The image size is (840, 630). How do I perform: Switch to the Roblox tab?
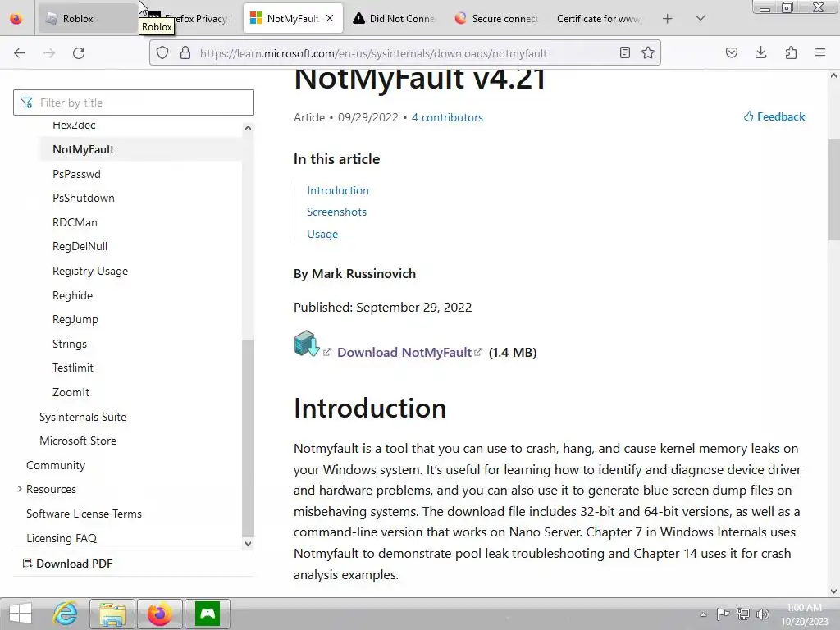click(x=85, y=19)
